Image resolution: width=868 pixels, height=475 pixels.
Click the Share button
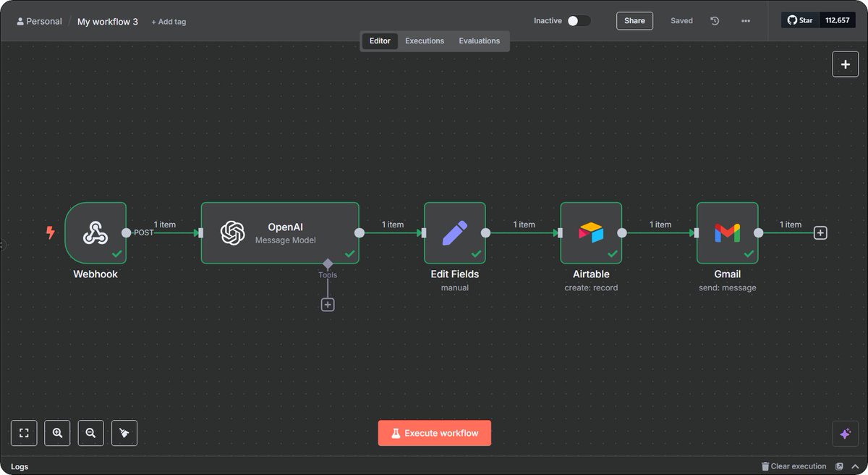pos(634,21)
